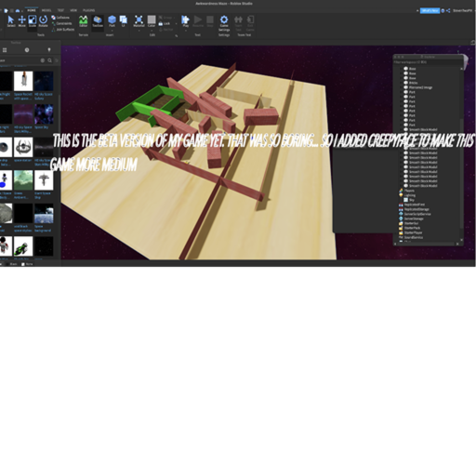Start the game with Play
Screen dimensions: 476x476
(x=185, y=21)
